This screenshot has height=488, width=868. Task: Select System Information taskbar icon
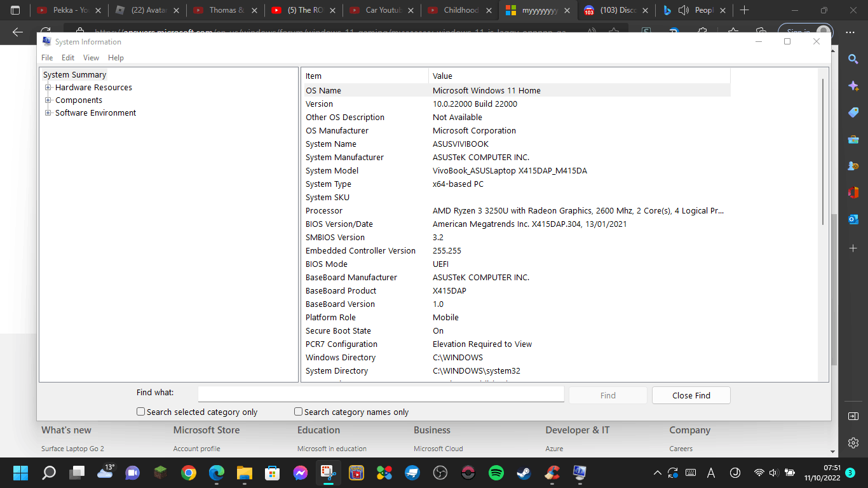pos(580,473)
